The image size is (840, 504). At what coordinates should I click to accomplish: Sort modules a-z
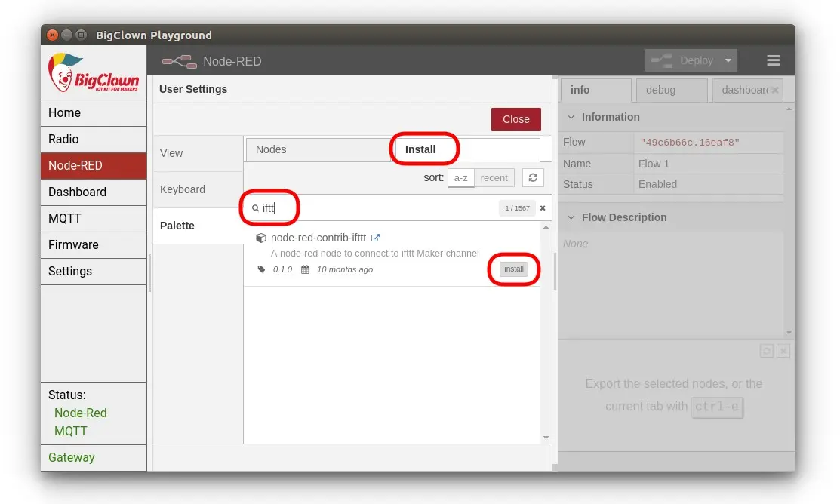(460, 178)
